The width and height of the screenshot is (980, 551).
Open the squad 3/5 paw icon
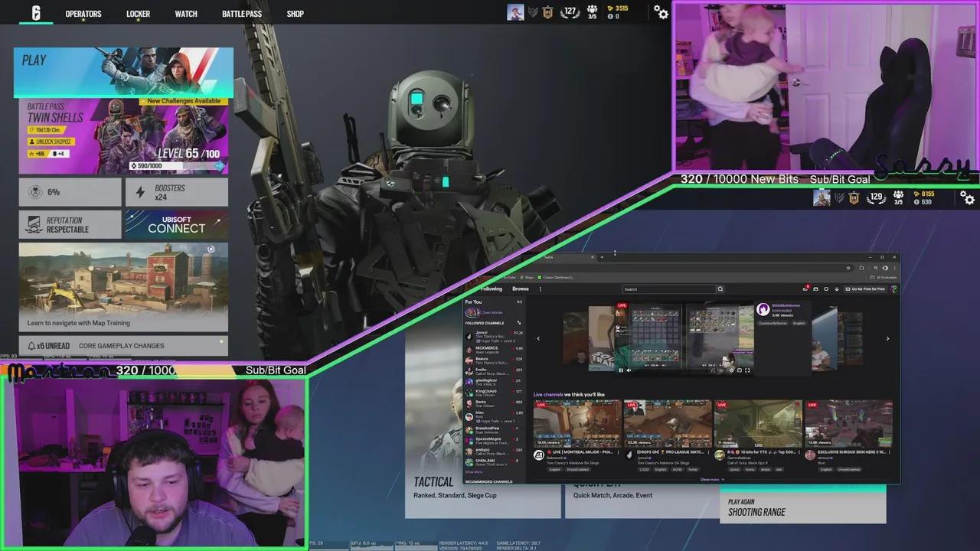(x=592, y=12)
